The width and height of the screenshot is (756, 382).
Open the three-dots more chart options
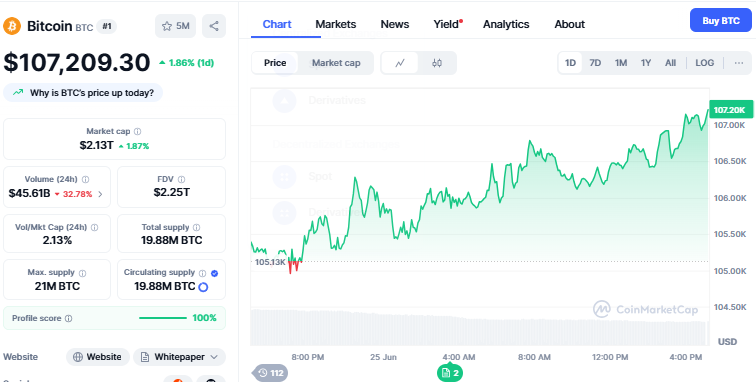[739, 63]
